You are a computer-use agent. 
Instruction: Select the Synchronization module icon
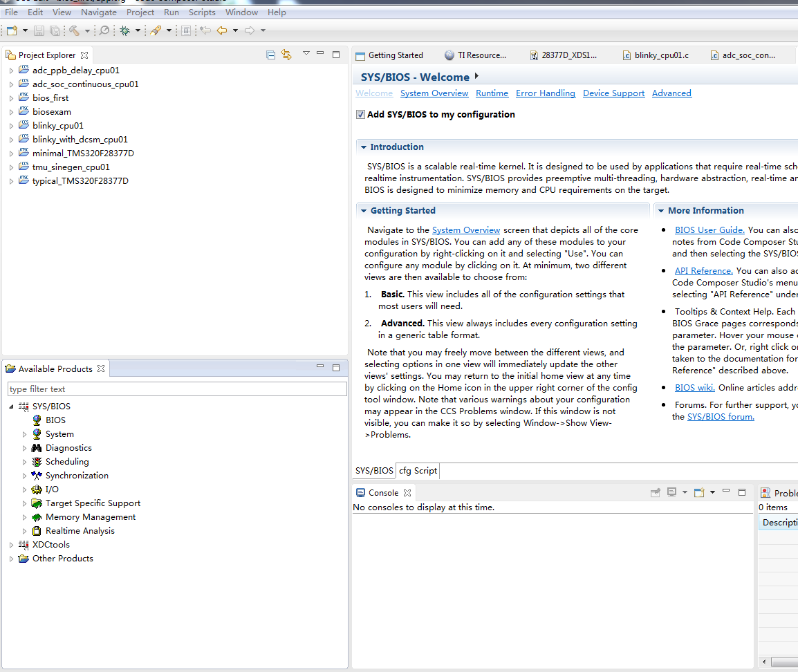point(37,475)
